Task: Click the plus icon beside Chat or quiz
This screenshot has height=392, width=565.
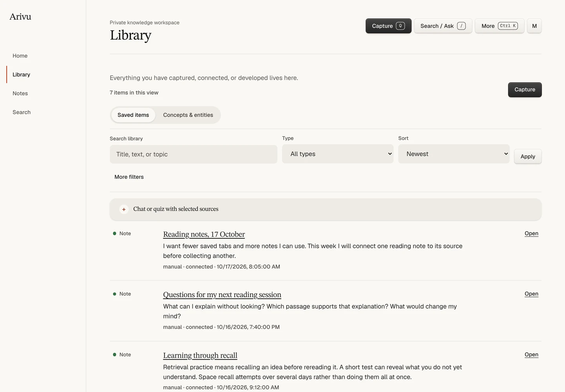Action: [x=124, y=209]
